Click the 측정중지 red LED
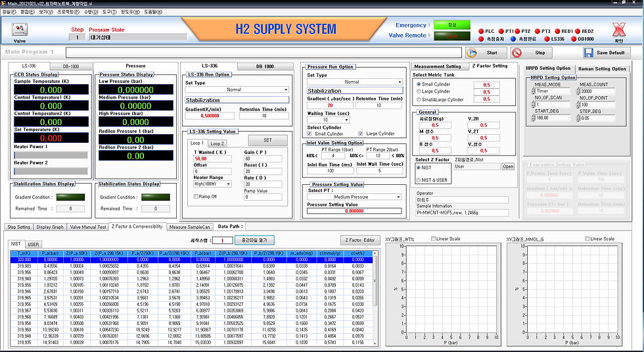The height and width of the screenshot is (352, 644). coord(481,39)
